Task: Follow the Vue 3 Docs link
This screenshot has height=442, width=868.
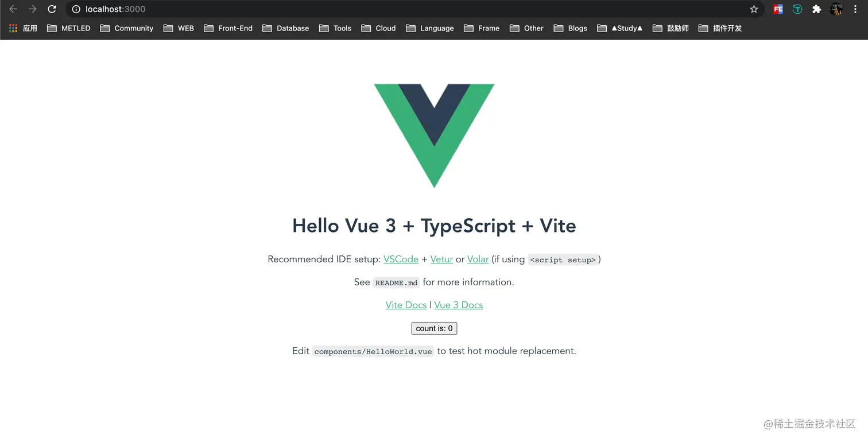Action: 458,305
